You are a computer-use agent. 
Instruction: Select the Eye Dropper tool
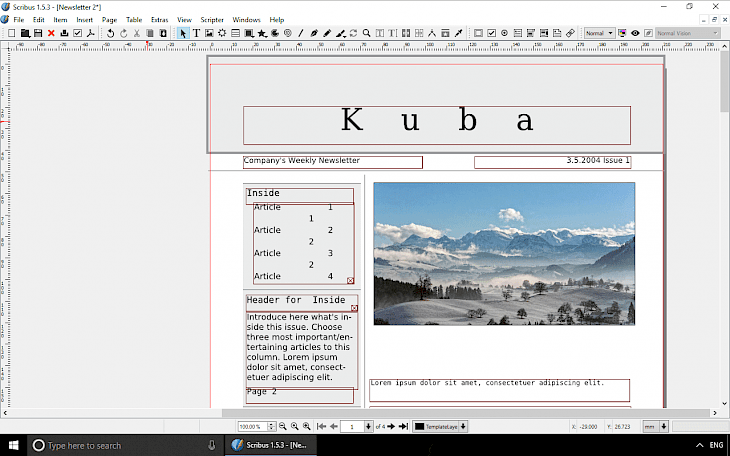458,33
